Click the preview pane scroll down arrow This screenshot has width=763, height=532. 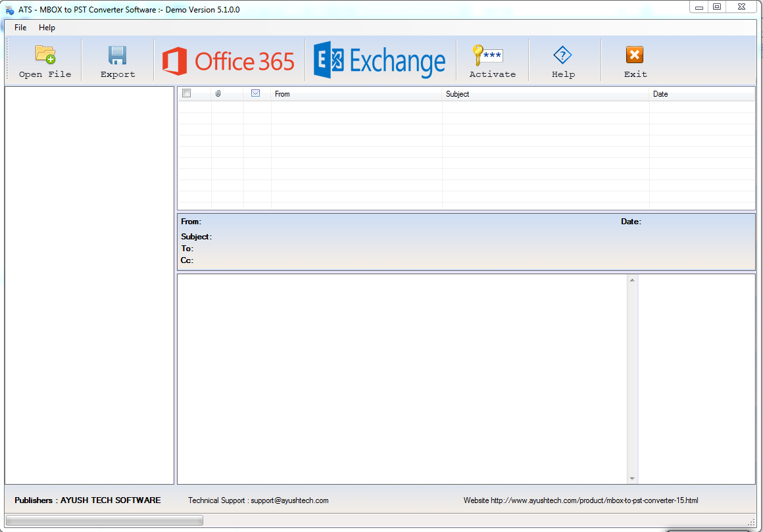pos(632,479)
